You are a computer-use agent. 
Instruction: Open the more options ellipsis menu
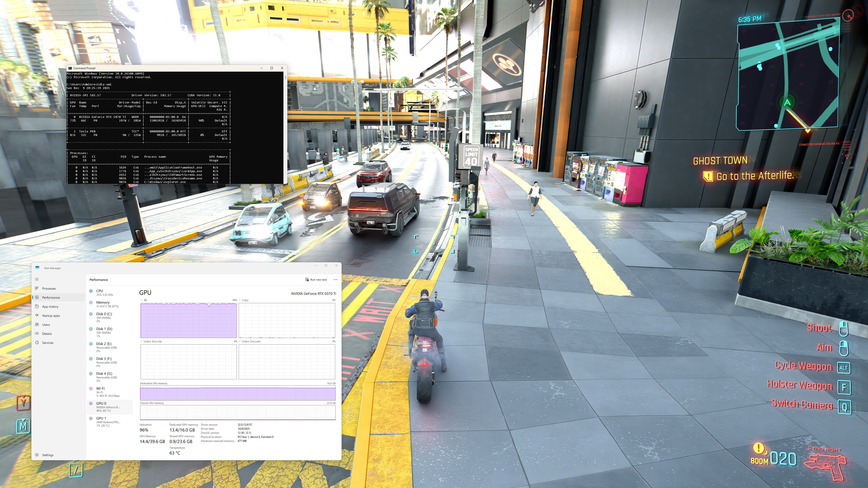[x=335, y=279]
